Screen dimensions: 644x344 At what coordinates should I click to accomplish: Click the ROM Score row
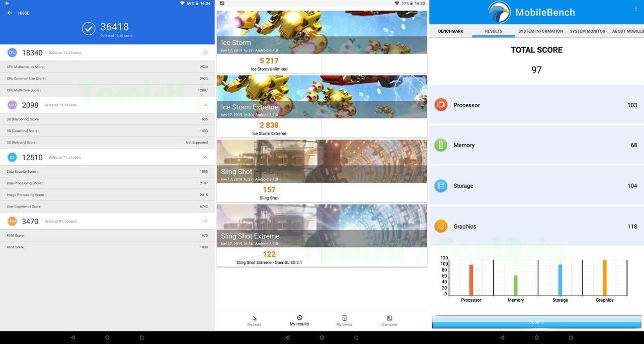pos(107,247)
